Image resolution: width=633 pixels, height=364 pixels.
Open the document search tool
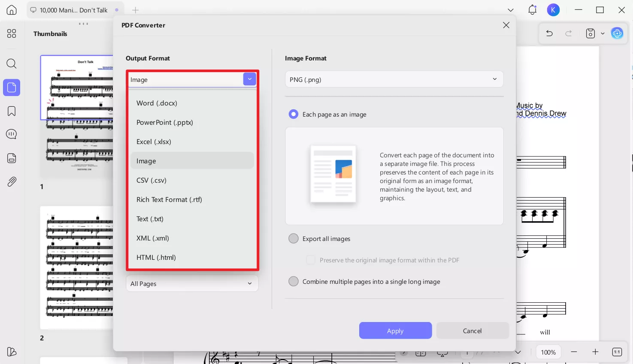12,63
